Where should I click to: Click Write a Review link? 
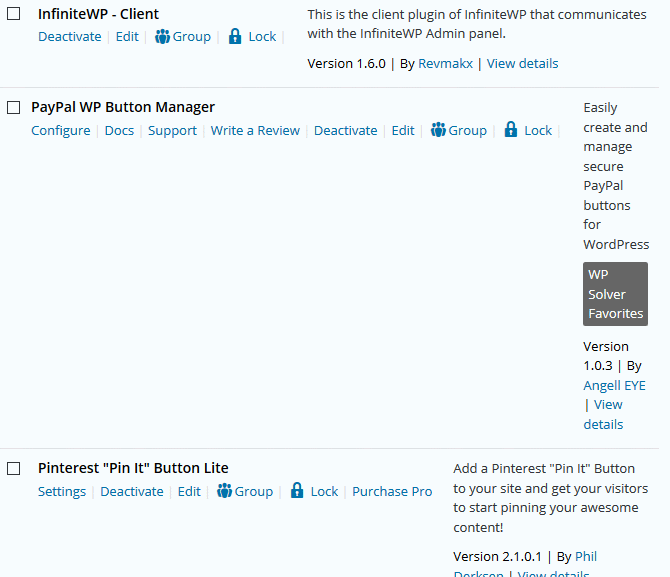[255, 130]
